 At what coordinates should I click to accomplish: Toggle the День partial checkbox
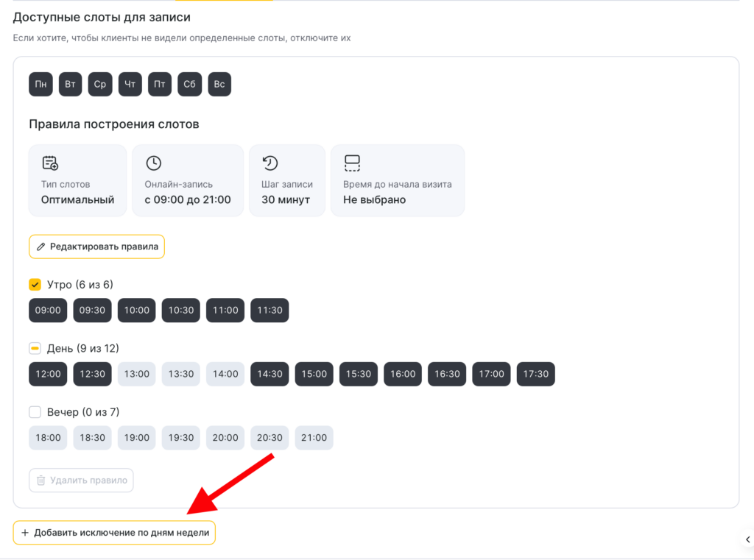pos(35,348)
